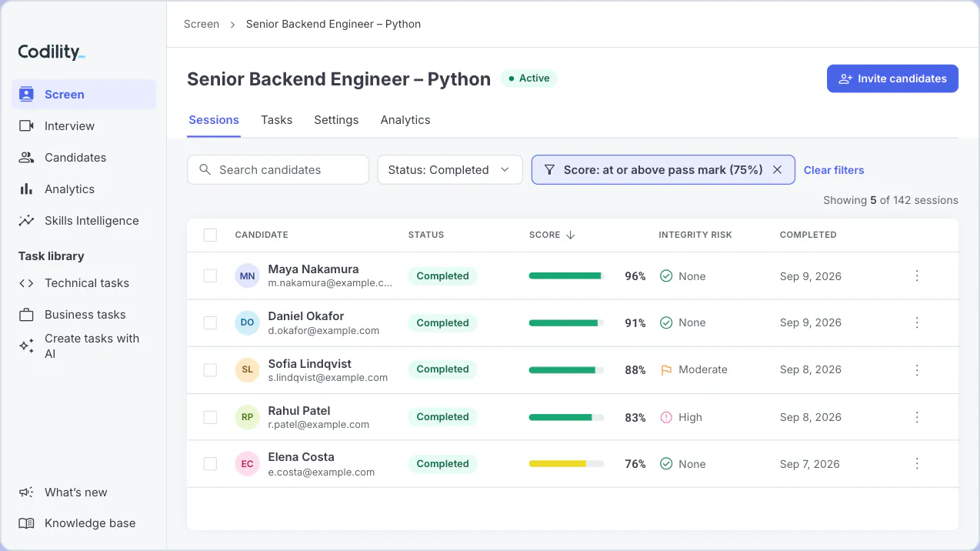The image size is (980, 551).
Task: Select Rahul Patel's row checkbox
Action: point(210,417)
